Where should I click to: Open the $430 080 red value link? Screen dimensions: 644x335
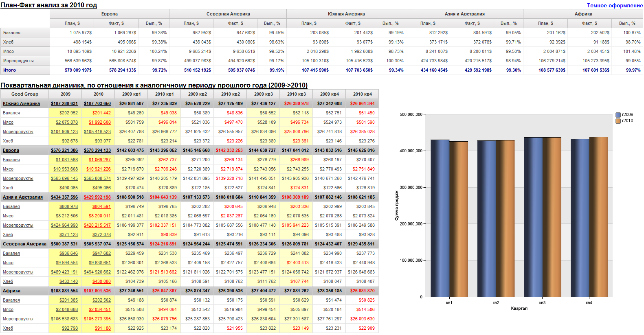click(x=101, y=281)
